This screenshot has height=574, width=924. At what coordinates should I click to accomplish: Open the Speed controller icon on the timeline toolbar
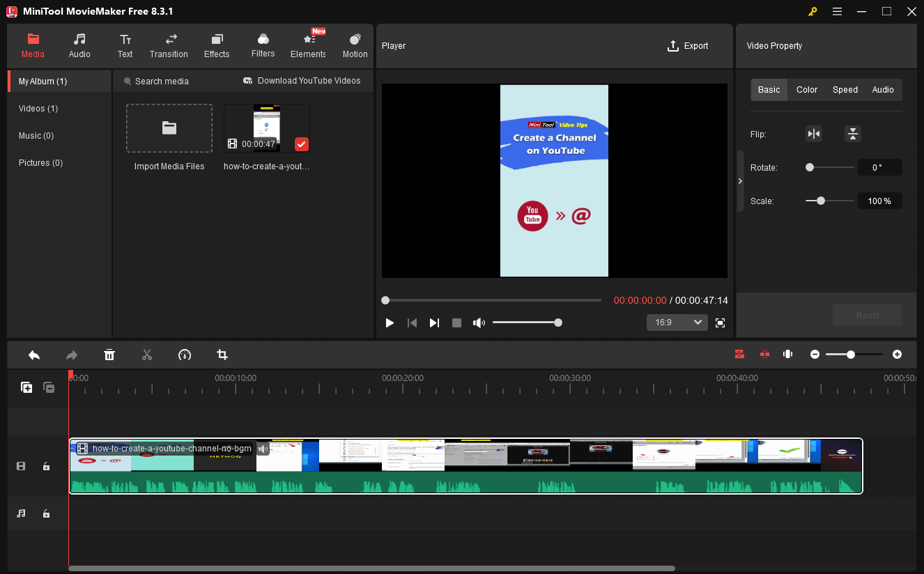click(185, 355)
